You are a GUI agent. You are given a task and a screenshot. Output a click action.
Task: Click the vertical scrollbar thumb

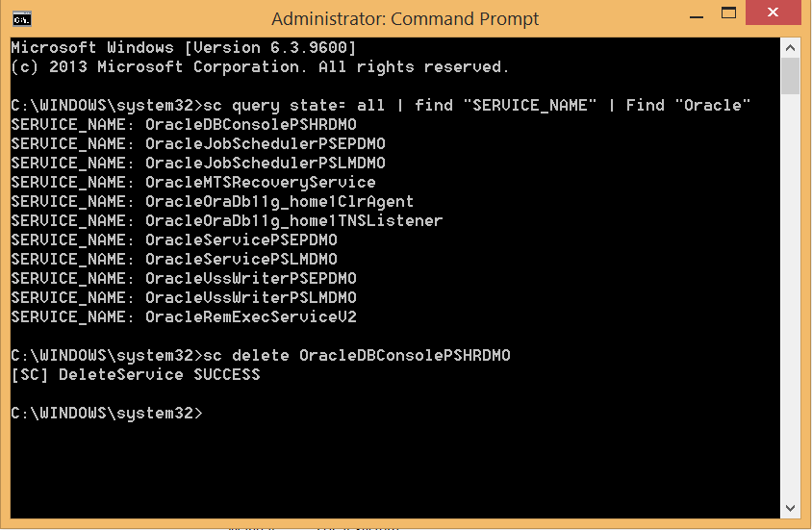coord(790,76)
